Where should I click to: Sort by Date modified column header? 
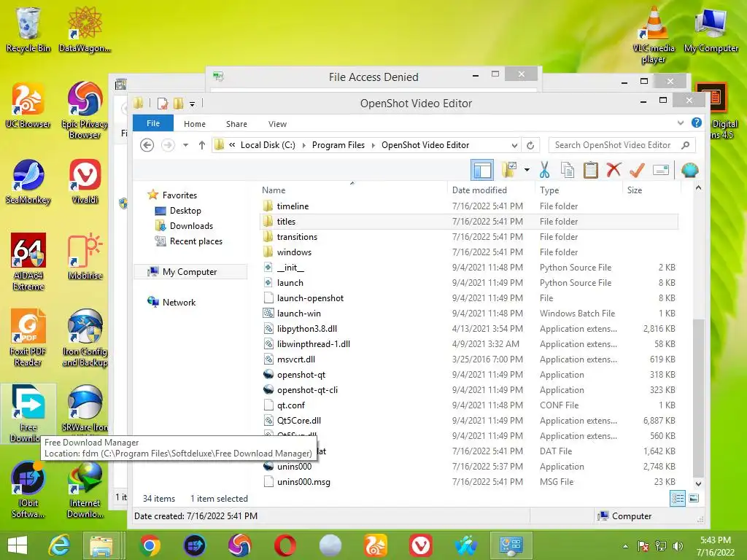479,190
